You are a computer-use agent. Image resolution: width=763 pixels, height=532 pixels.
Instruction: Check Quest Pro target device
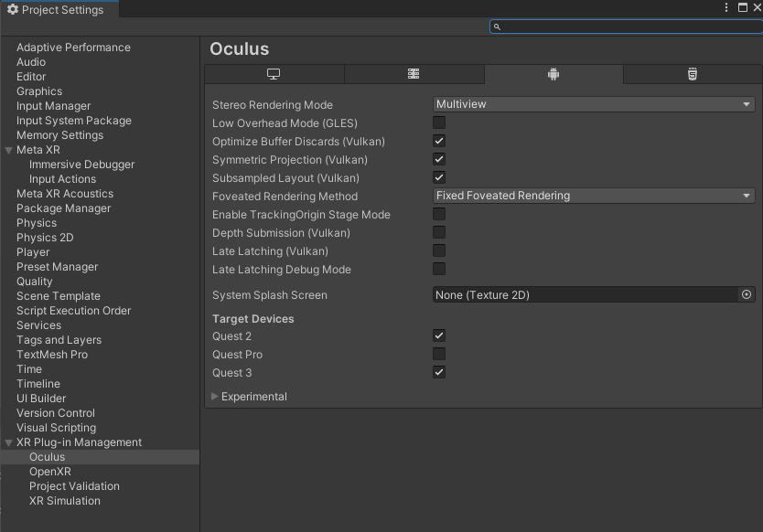[439, 354]
